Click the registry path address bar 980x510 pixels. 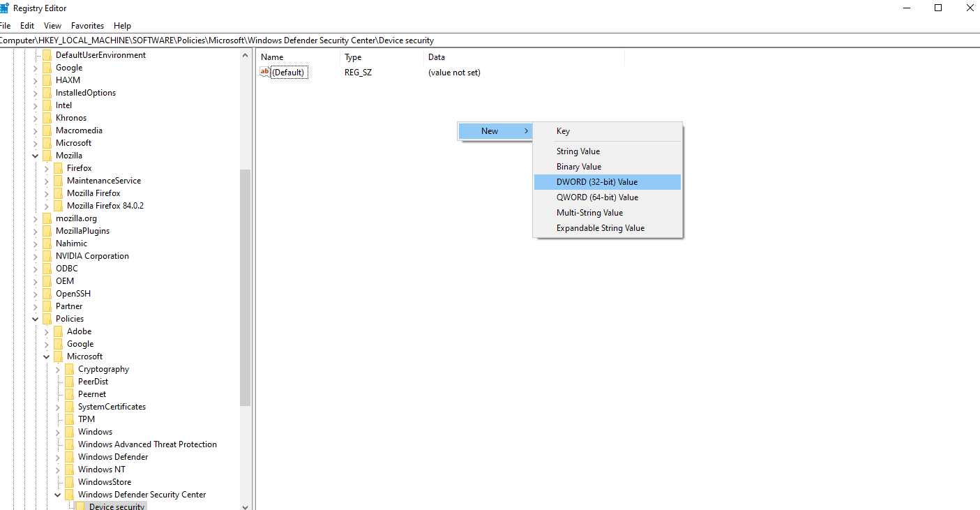tap(490, 40)
